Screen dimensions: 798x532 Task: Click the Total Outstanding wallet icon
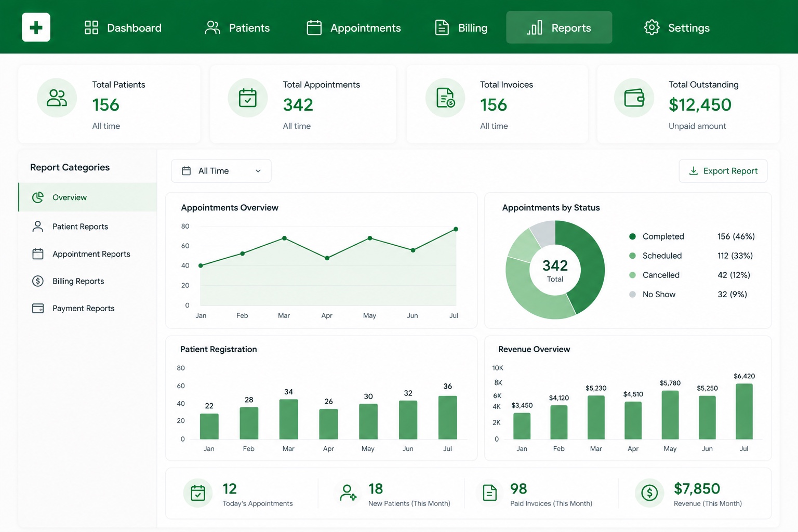[634, 98]
